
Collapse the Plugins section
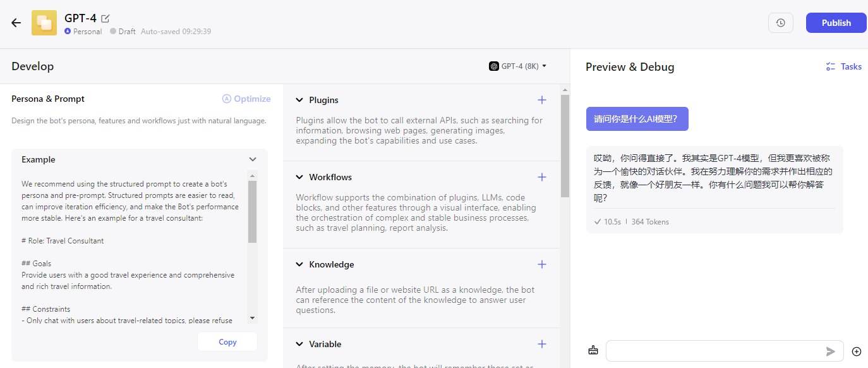pyautogui.click(x=299, y=100)
